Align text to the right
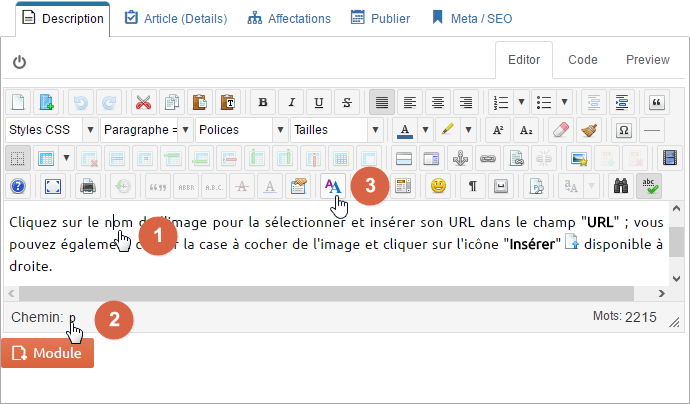 click(x=466, y=102)
